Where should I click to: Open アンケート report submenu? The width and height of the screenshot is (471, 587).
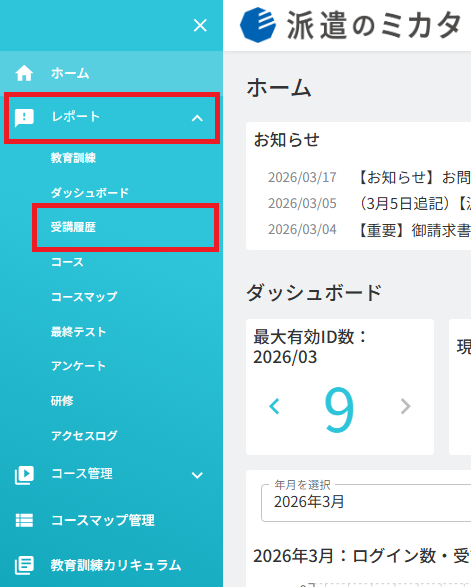(78, 366)
